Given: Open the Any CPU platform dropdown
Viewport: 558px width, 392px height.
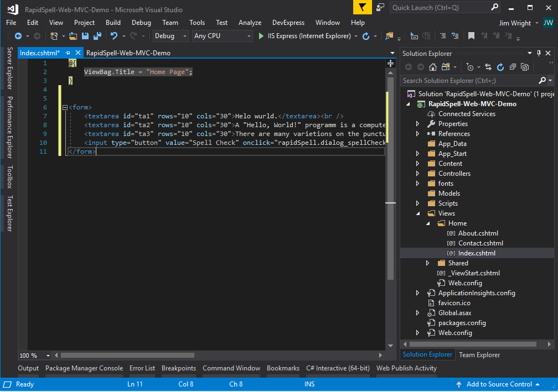Looking at the screenshot, I should click(222, 36).
